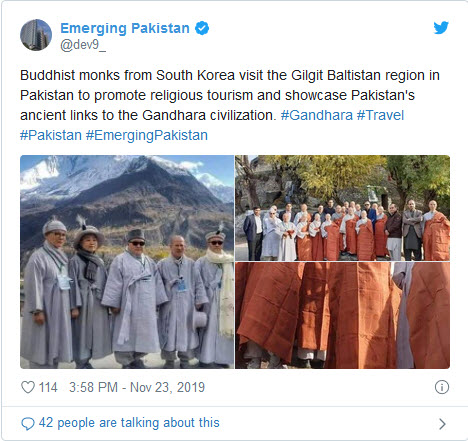Click the speech bubble reply icon
This screenshot has width=468, height=441.
tap(28, 424)
